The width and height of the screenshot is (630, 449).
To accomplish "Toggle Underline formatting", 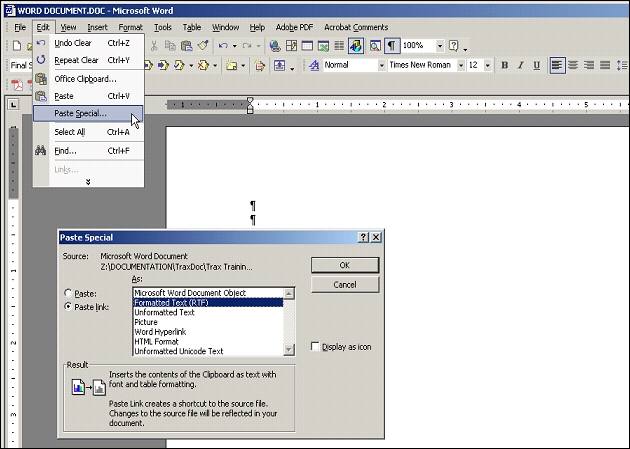I will 536,65.
